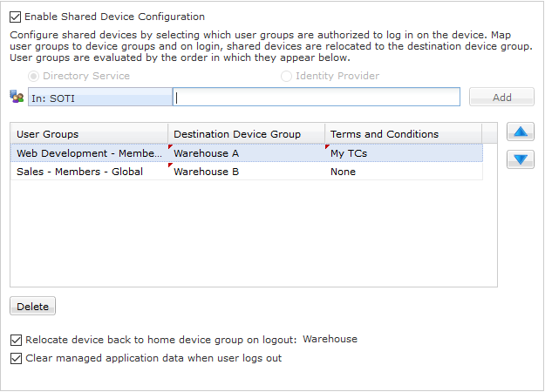Viewport: 545px width, 392px height.
Task: Move selected user group up
Action: point(520,132)
